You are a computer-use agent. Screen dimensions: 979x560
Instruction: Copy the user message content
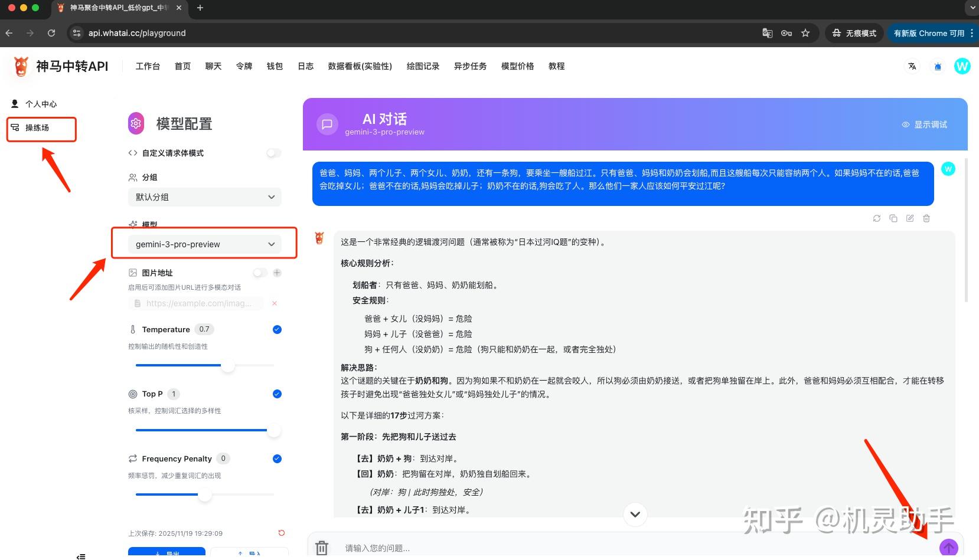click(893, 218)
